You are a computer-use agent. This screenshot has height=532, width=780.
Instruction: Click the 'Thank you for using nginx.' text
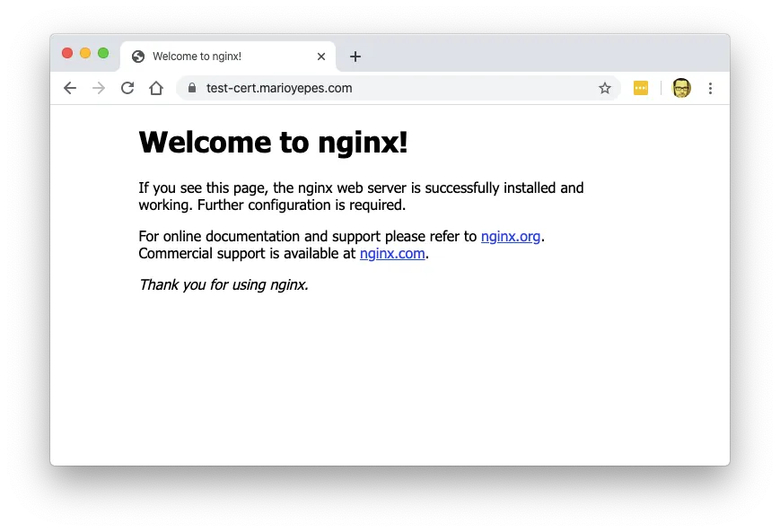pyautogui.click(x=223, y=285)
